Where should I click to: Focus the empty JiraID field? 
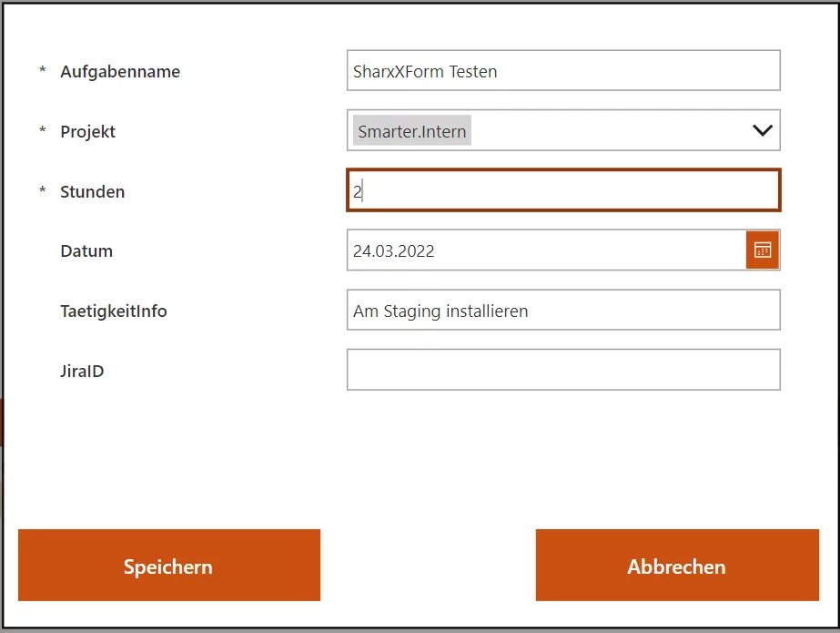tap(562, 369)
